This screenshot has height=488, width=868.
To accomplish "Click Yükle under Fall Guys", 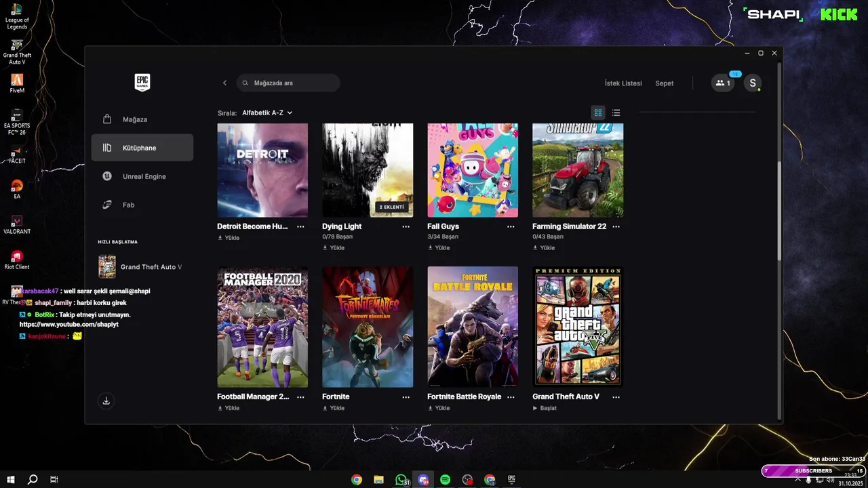I will [439, 247].
